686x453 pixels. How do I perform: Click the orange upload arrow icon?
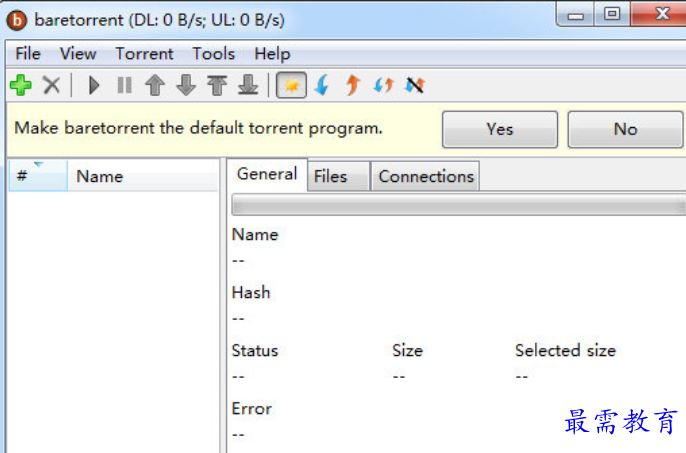(x=353, y=85)
